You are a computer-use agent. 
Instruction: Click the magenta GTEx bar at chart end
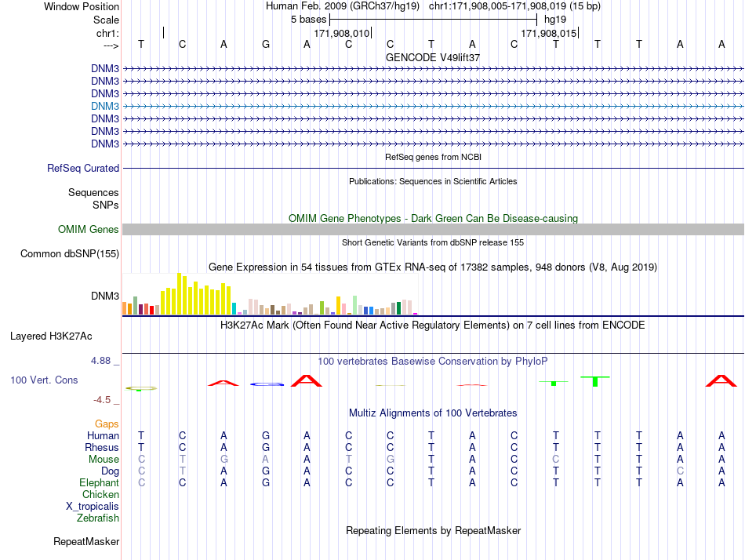click(416, 314)
